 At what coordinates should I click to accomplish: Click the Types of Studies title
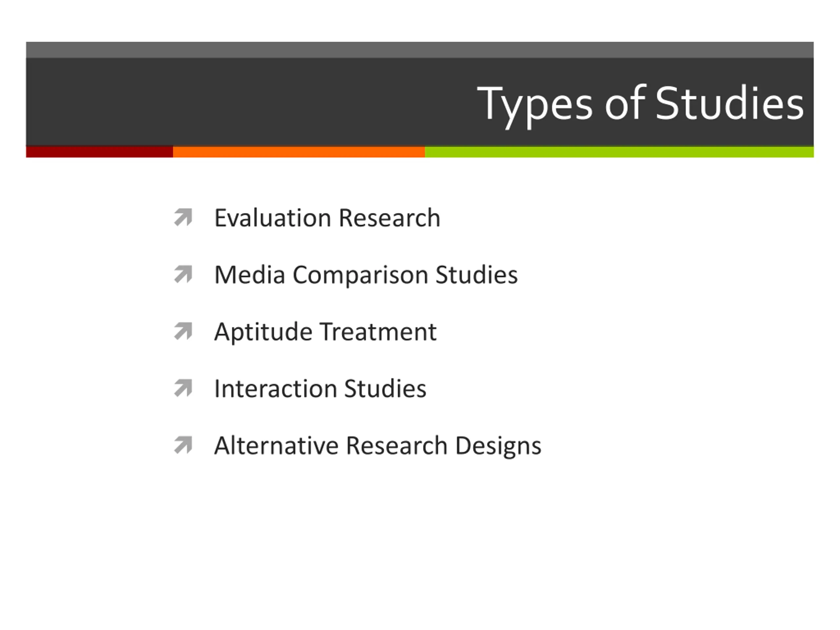tap(640, 104)
